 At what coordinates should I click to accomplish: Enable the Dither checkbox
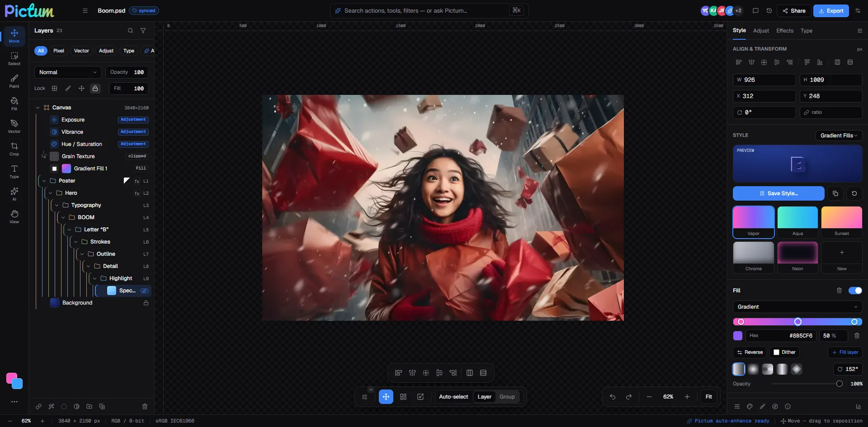[776, 352]
